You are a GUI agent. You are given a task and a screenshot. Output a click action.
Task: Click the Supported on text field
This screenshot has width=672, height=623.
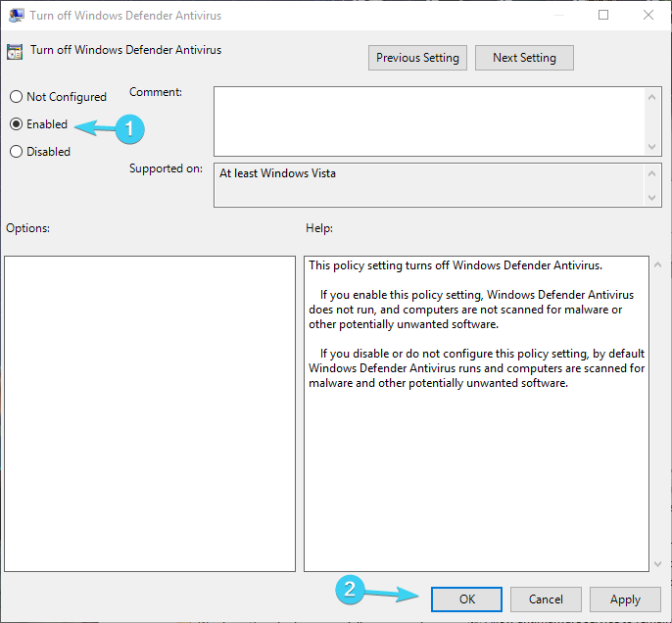coord(429,185)
